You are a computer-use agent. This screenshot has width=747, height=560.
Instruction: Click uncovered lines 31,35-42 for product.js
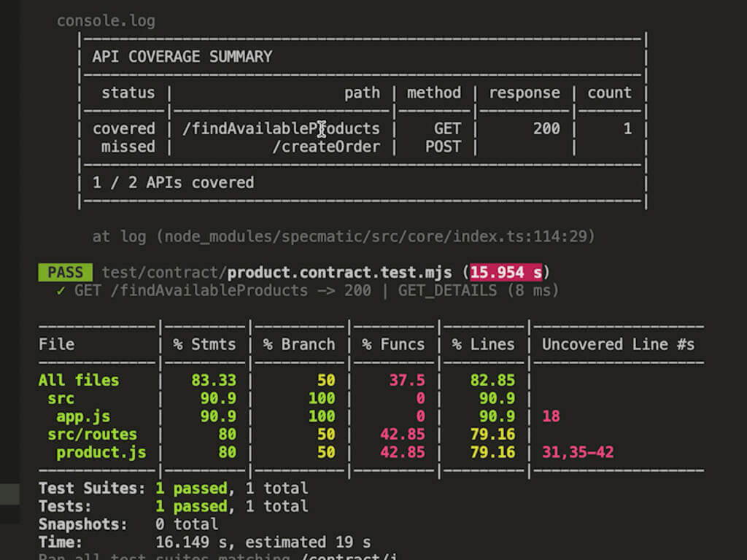point(578,452)
